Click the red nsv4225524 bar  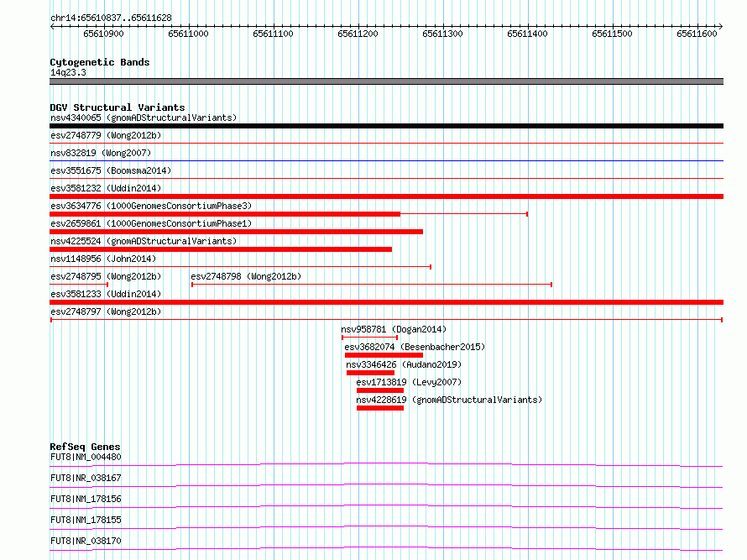point(221,249)
